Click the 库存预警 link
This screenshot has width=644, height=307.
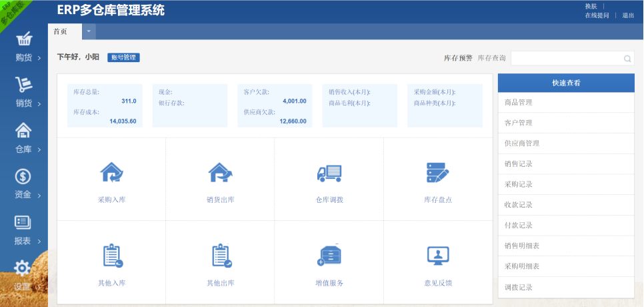(x=458, y=58)
